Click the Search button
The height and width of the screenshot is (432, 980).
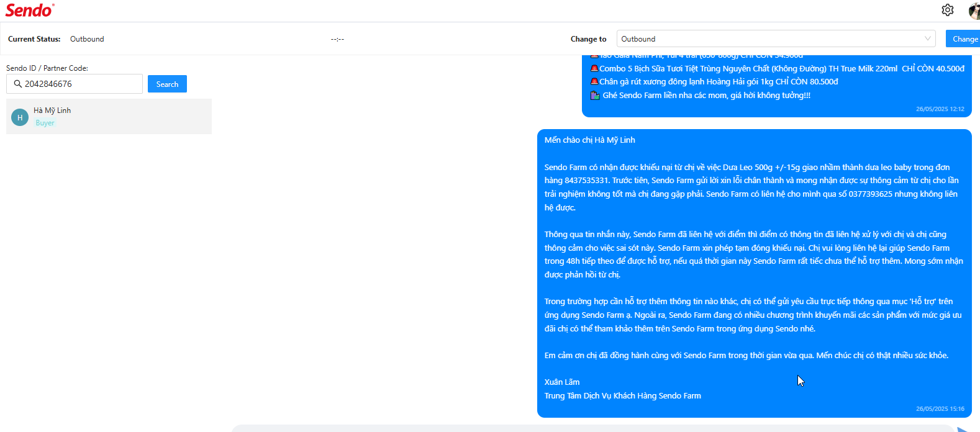(167, 84)
